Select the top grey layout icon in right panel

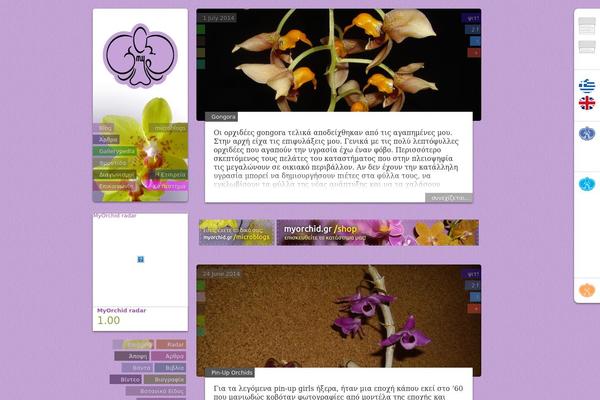coord(587,26)
